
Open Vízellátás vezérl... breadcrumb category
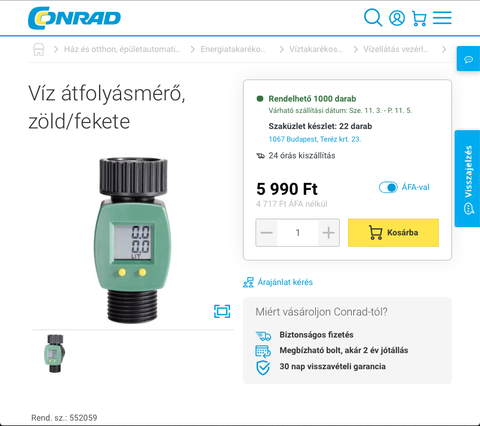coord(396,49)
